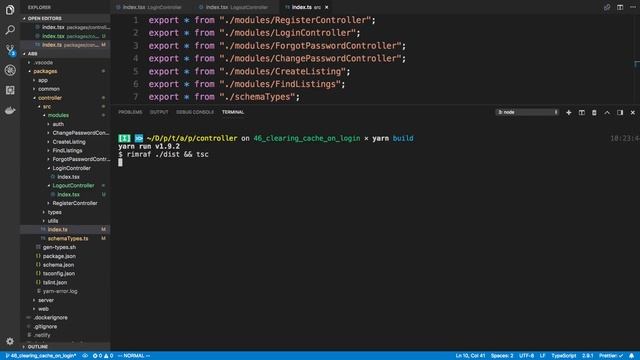Click line 7 schemaTypes export in editor
The height and width of the screenshot is (360, 640).
point(224,97)
